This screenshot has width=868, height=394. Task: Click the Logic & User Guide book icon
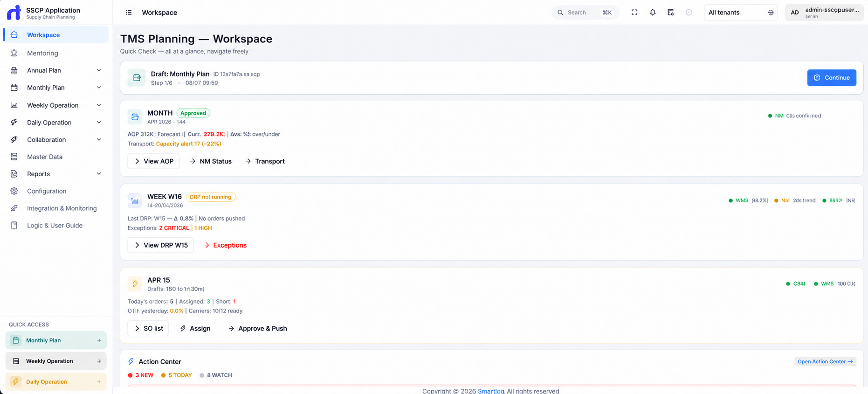(14, 226)
